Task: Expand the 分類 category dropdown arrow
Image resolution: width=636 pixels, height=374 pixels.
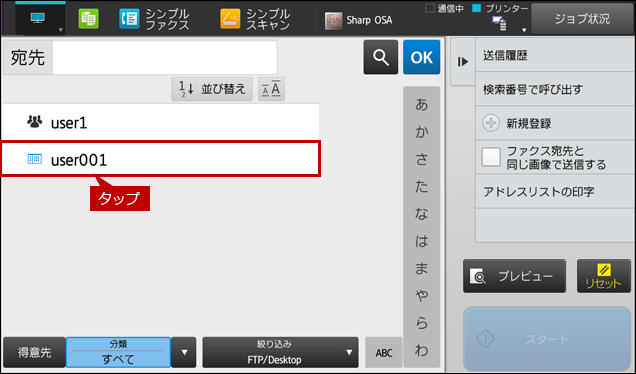Action: pos(184,353)
